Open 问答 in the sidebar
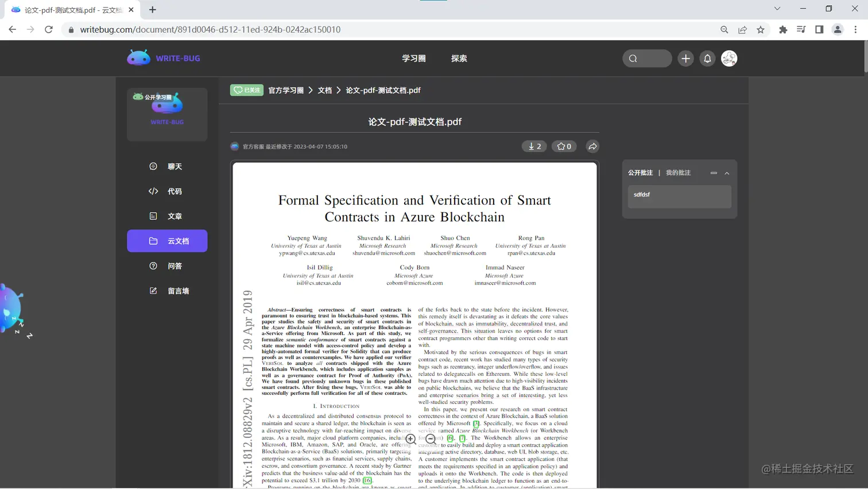This screenshot has height=489, width=868. (x=167, y=266)
